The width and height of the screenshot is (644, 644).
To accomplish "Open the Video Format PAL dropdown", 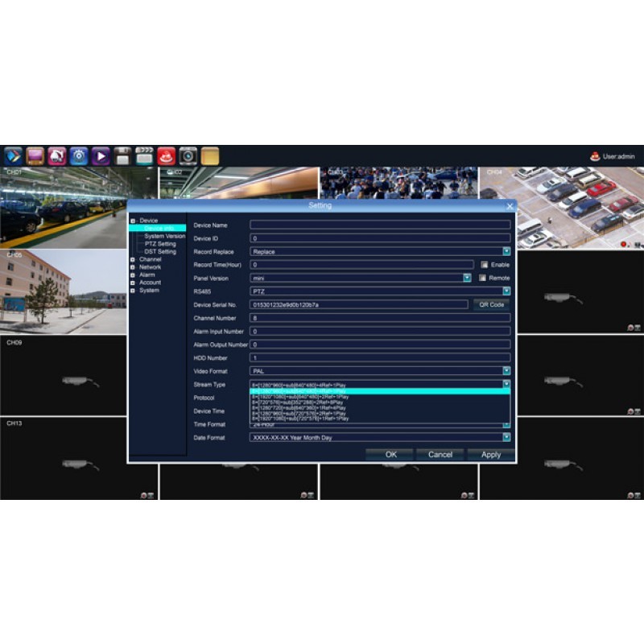I will tap(506, 371).
